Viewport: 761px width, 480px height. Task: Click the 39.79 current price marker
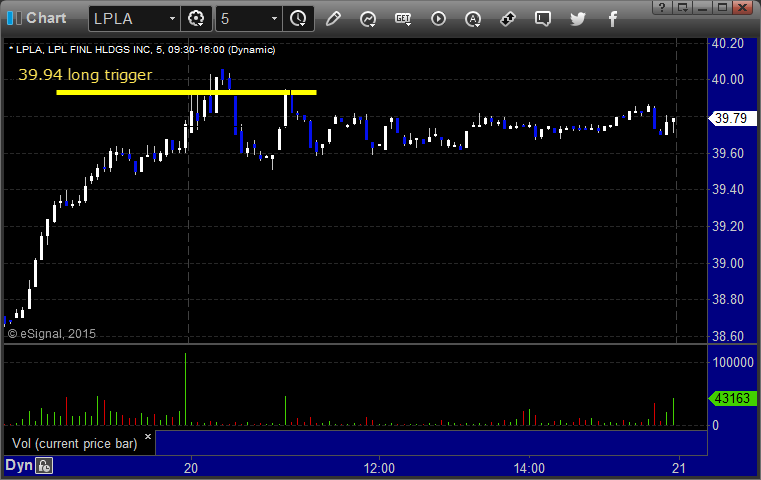point(732,118)
